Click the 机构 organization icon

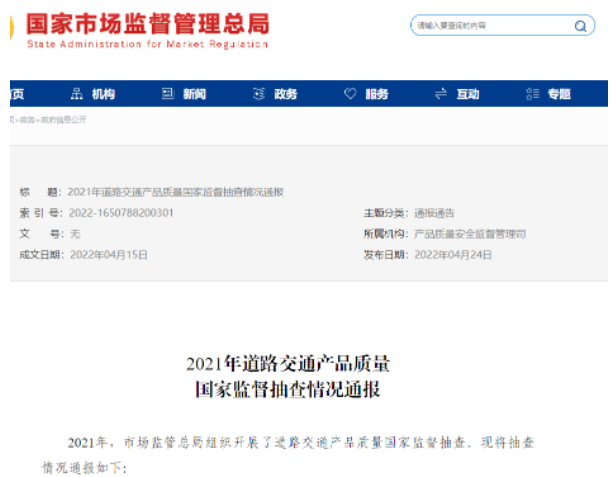(x=76, y=94)
